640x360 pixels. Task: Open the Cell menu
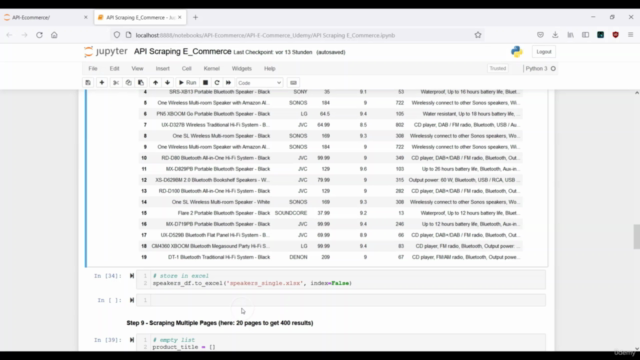coord(187,69)
